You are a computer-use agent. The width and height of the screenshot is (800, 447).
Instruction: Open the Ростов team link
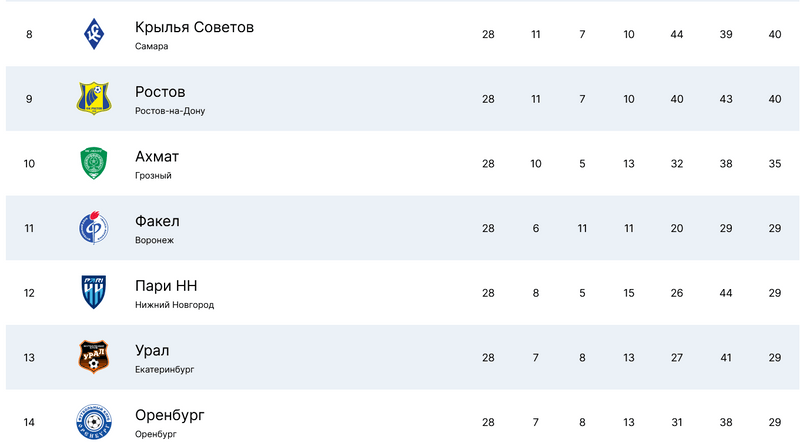point(160,91)
